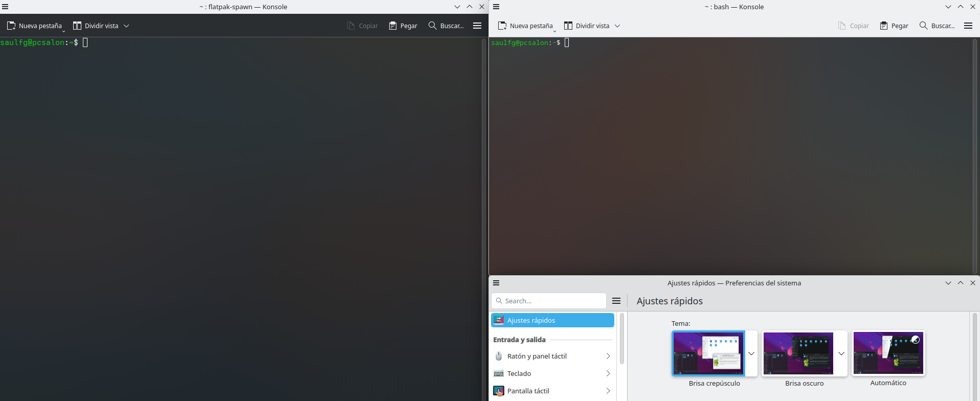Viewport: 980px width, 401px height.
Task: Click Dividir vista in right Konsole window
Action: tap(587, 26)
